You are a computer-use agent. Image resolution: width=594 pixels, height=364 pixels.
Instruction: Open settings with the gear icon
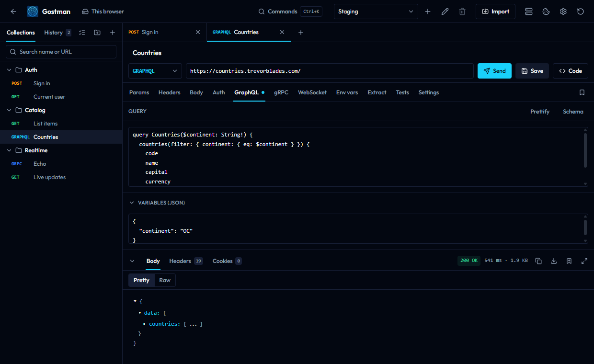563,11
